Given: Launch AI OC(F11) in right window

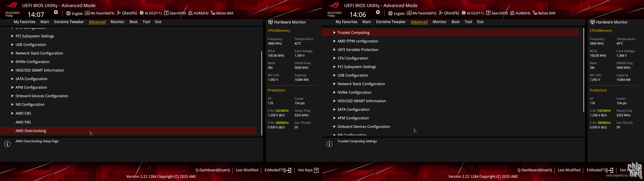Looking at the screenshot, I should (472, 13).
